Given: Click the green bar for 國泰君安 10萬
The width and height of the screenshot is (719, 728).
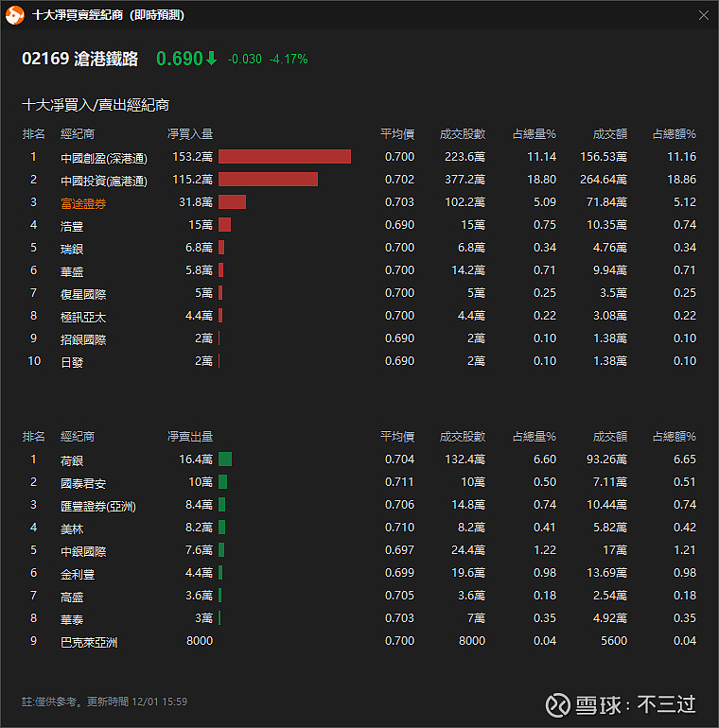Looking at the screenshot, I should [223, 482].
